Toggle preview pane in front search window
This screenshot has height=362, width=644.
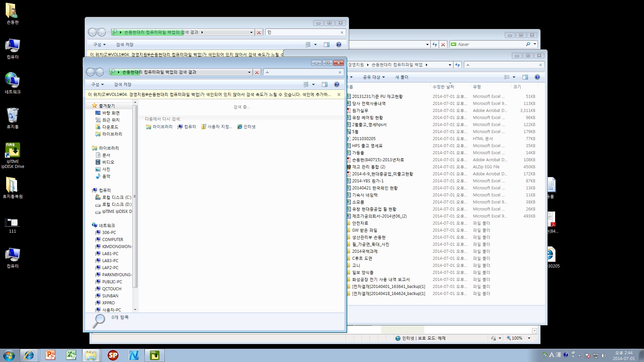pyautogui.click(x=324, y=84)
